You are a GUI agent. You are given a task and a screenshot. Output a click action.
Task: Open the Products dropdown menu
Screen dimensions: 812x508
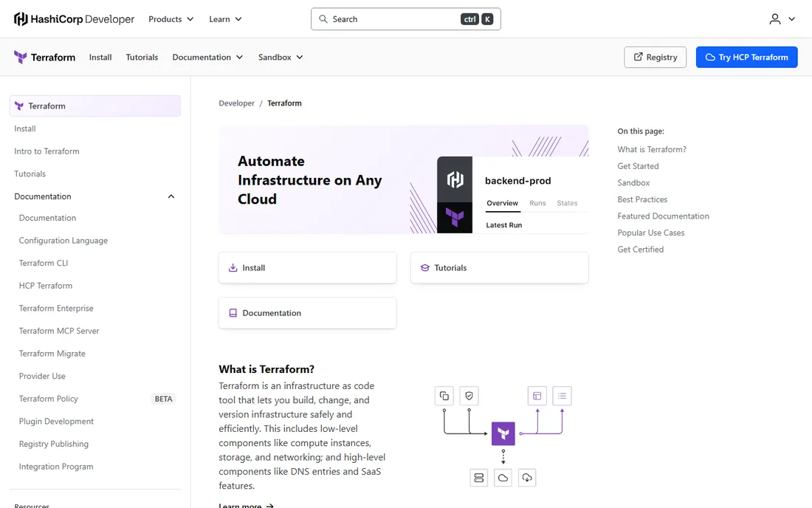click(171, 19)
